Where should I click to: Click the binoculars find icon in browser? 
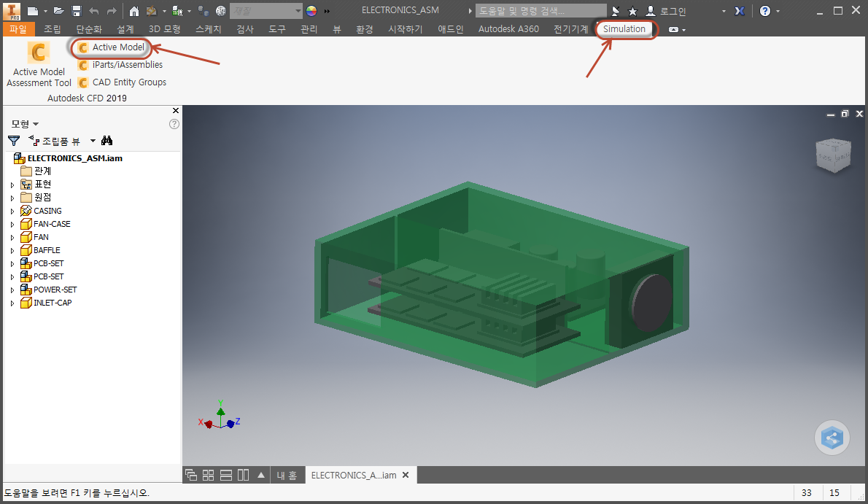click(x=106, y=141)
